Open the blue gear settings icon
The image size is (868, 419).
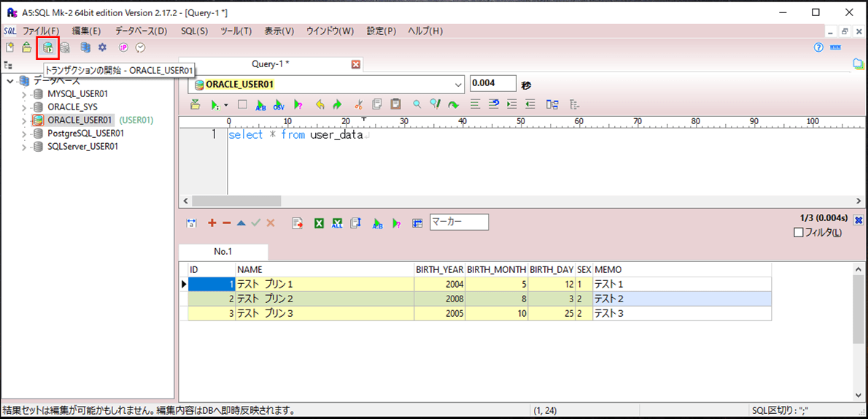(103, 47)
